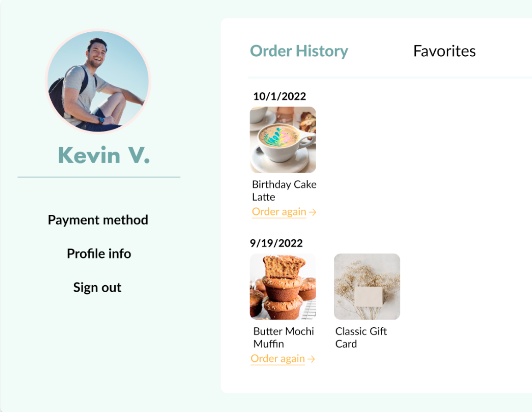Viewport: 532px width, 412px height.
Task: Sign out of the account
Action: pyautogui.click(x=97, y=288)
